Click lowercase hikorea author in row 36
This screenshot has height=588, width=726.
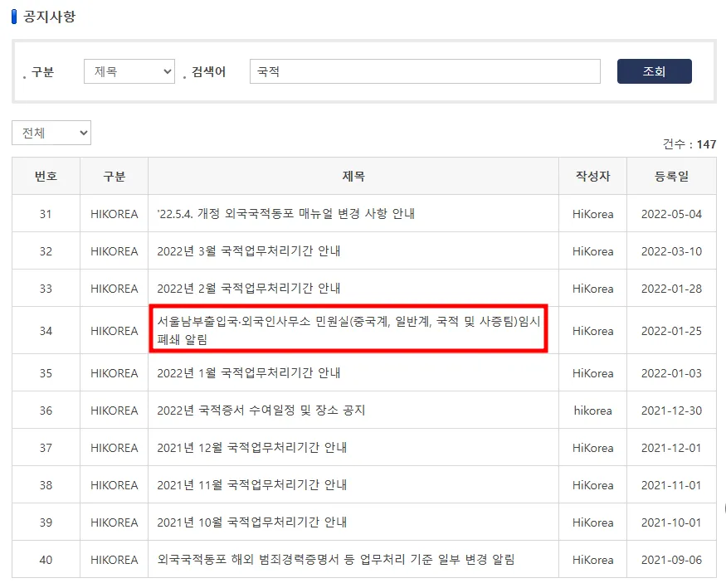(x=592, y=411)
